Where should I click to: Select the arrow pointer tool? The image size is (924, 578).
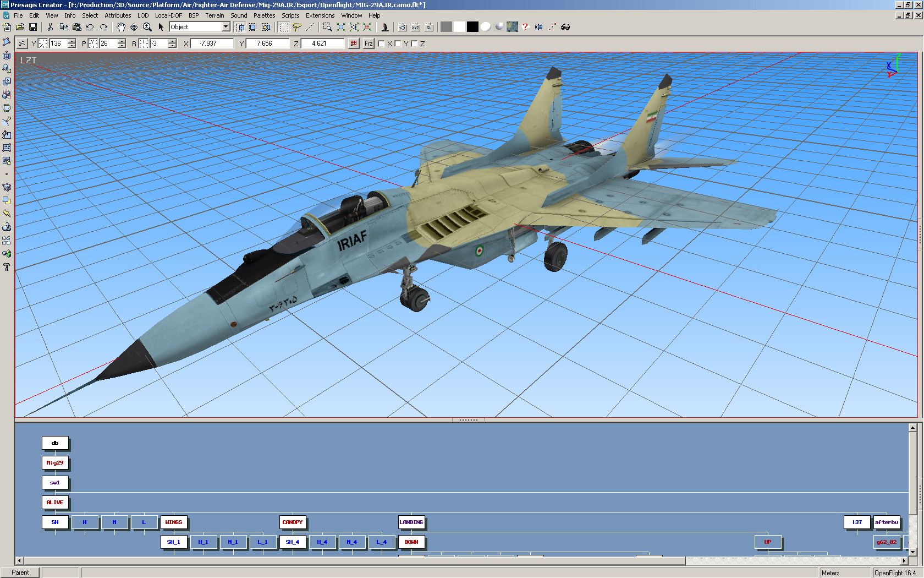click(x=161, y=27)
